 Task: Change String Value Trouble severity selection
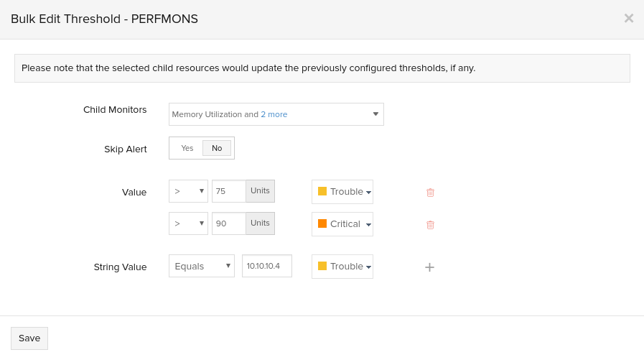click(x=342, y=267)
